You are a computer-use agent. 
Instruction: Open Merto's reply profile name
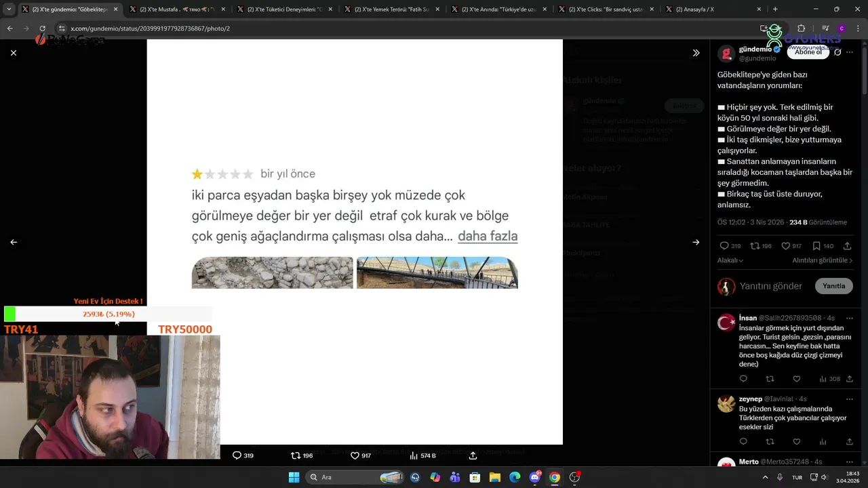[749, 462]
